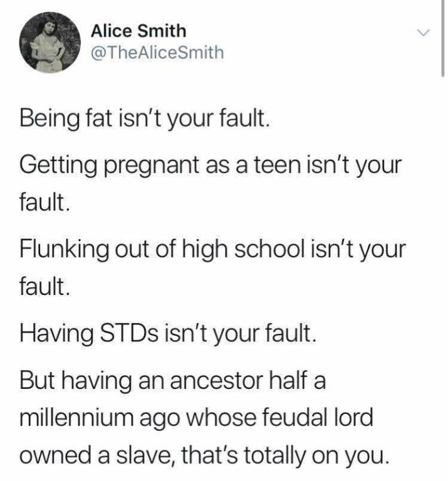Click the word 'STDs' in the tweet
The image size is (448, 481).
tap(129, 333)
